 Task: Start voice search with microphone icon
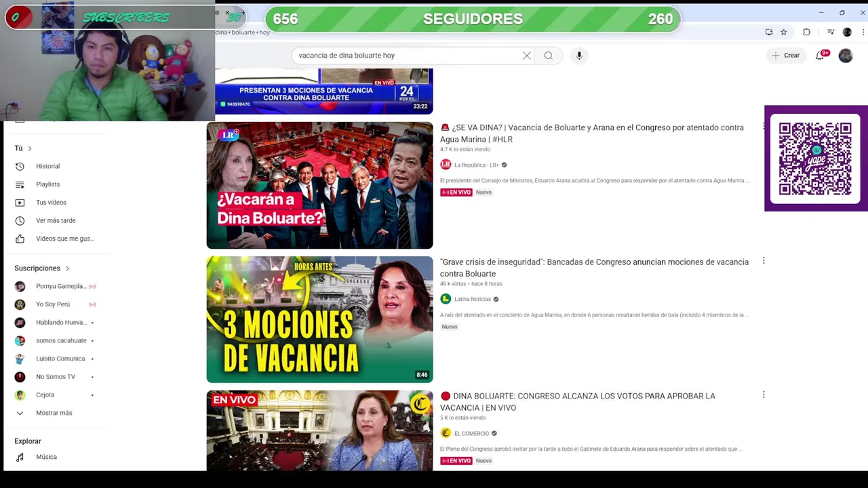579,56
